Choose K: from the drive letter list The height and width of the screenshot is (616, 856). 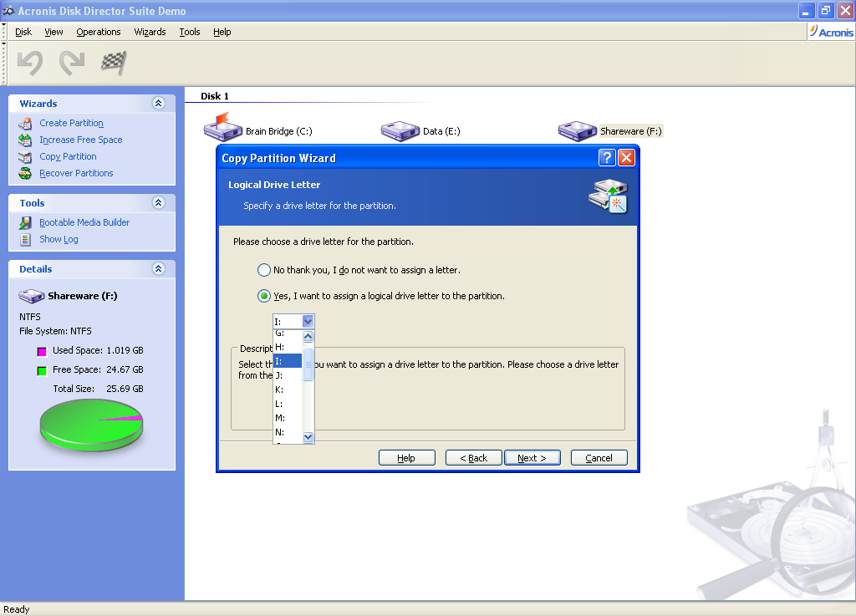288,389
